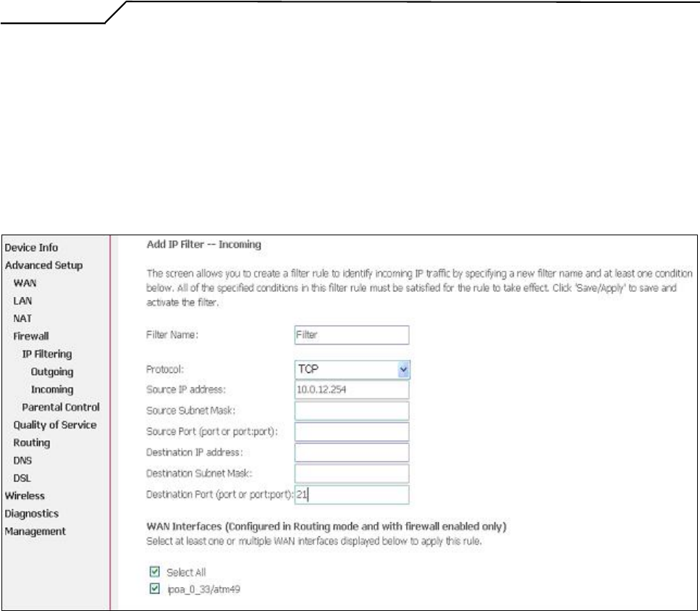Screen dimensions: 700x611
Task: Click the Destination Port field
Action: pos(352,495)
